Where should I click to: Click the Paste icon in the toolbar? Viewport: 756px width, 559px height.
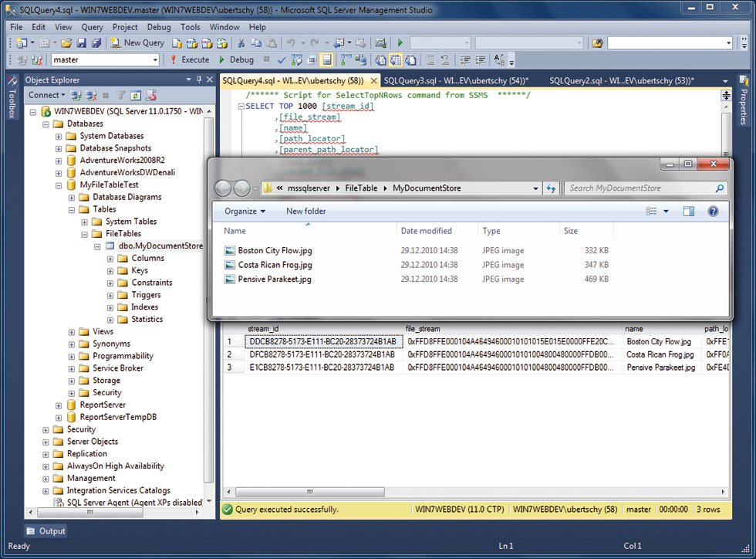pos(272,43)
